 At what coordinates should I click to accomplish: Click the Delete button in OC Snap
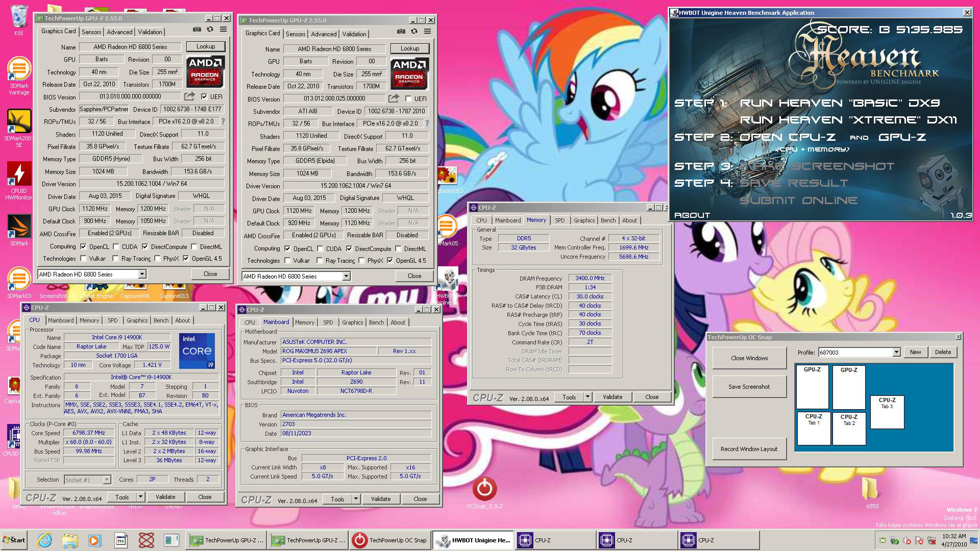(x=943, y=353)
